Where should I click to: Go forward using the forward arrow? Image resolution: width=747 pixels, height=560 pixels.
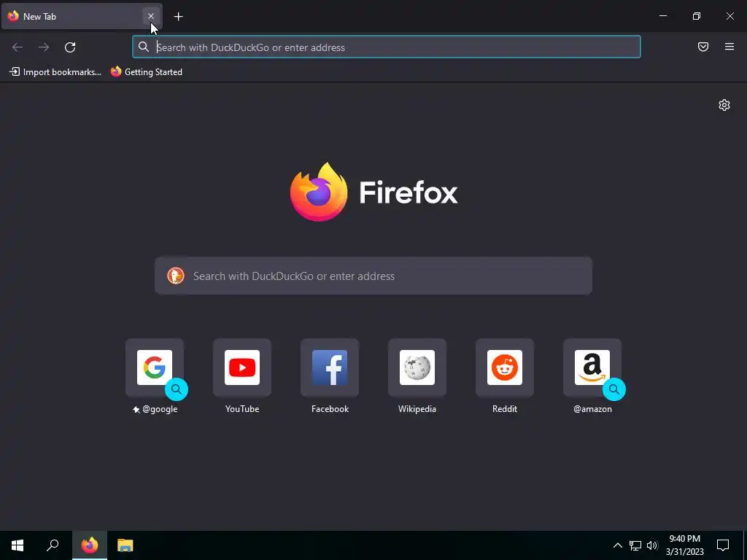[x=44, y=47]
